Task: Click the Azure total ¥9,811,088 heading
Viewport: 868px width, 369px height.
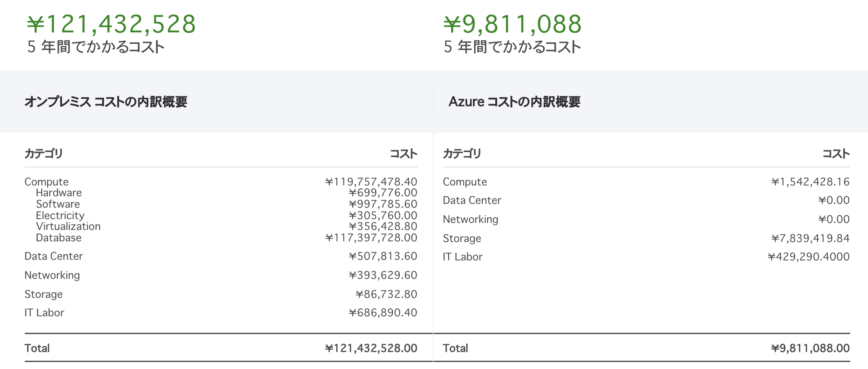Action: pyautogui.click(x=512, y=24)
